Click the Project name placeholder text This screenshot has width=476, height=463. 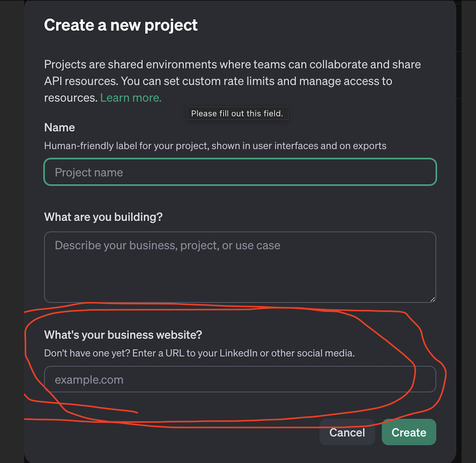coord(89,172)
